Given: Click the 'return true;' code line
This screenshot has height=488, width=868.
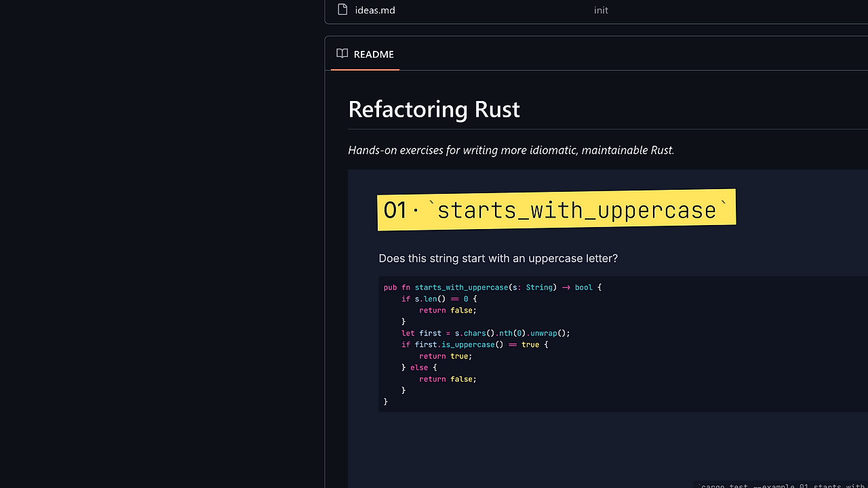Looking at the screenshot, I should click(x=446, y=357).
